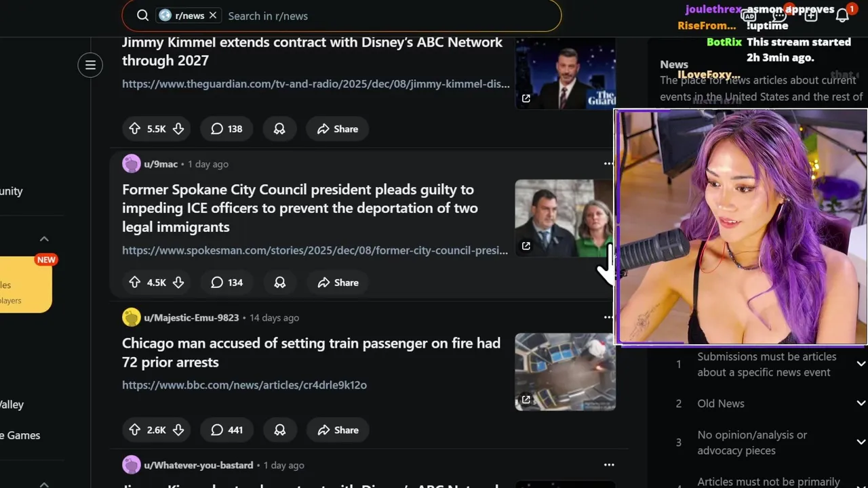868x488 pixels.
Task: Open comments with 441 replies
Action: [226, 430]
